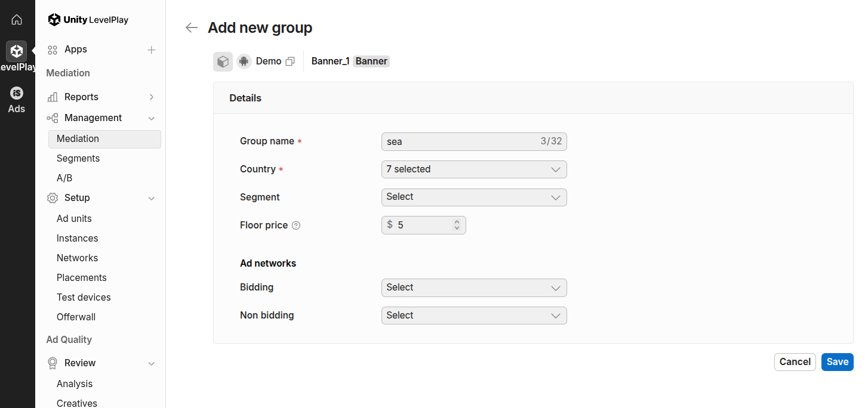868x408 pixels.
Task: Click the Banner ad format tag
Action: coord(371,61)
